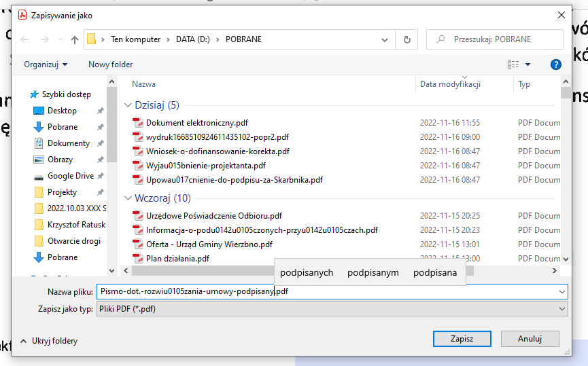This screenshot has width=588, height=366.
Task: Expand the address bar path dropdown
Action: (x=385, y=39)
